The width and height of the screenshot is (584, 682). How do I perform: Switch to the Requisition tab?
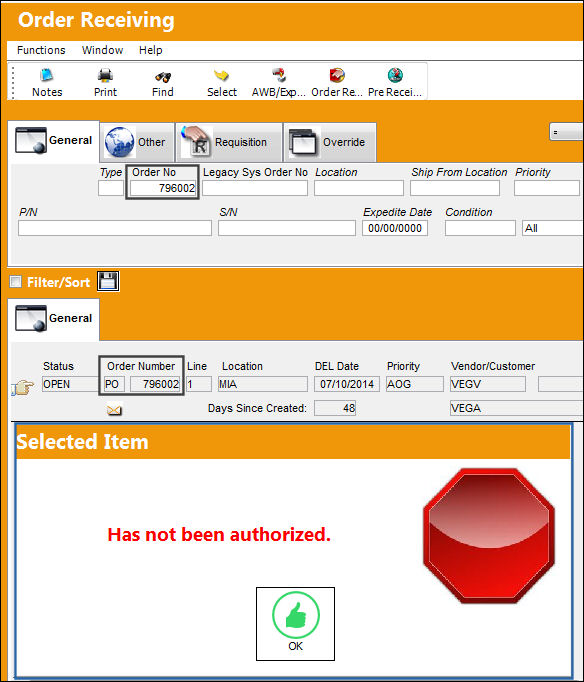pos(229,142)
